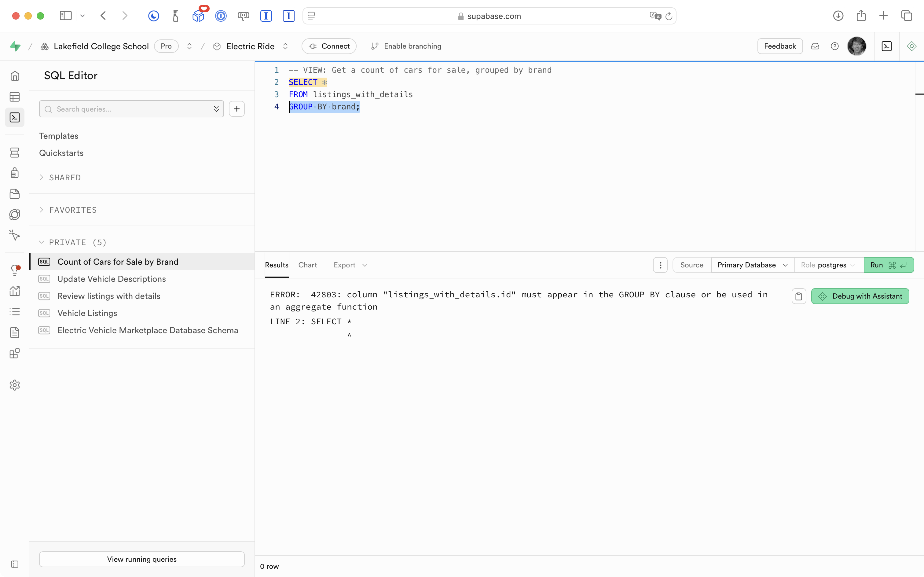
Task: Open the project Settings gear icon
Action: [14, 385]
